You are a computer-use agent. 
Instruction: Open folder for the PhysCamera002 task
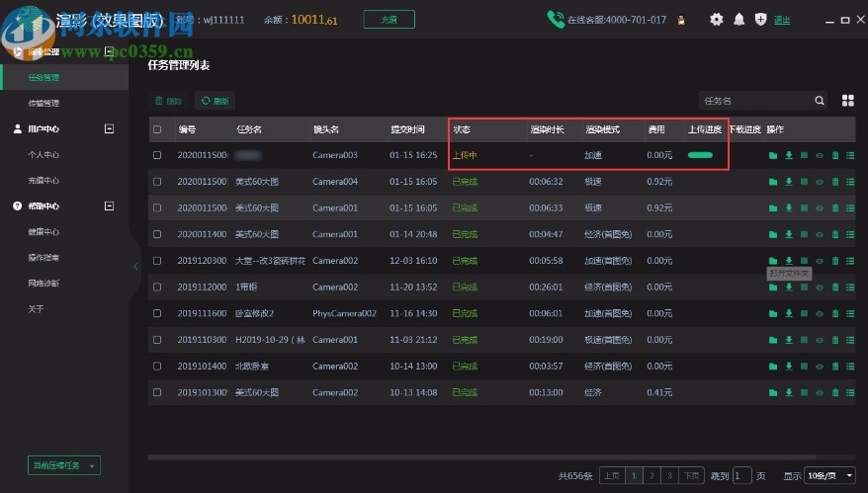(x=773, y=314)
